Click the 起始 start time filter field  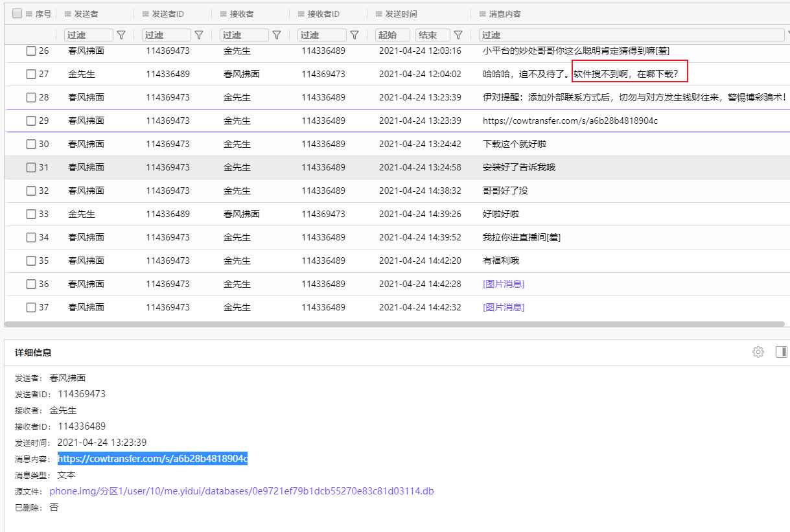[x=392, y=35]
